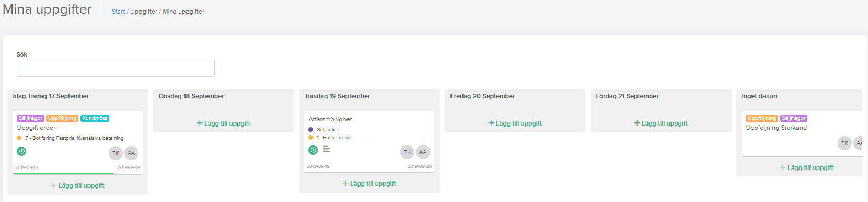Click AA avatar on Affärsmöjlighet card
The image size is (868, 202).
tap(423, 152)
